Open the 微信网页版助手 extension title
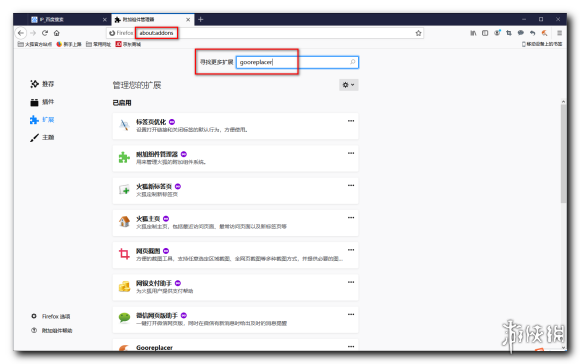This screenshot has width=580, height=364. click(x=157, y=315)
